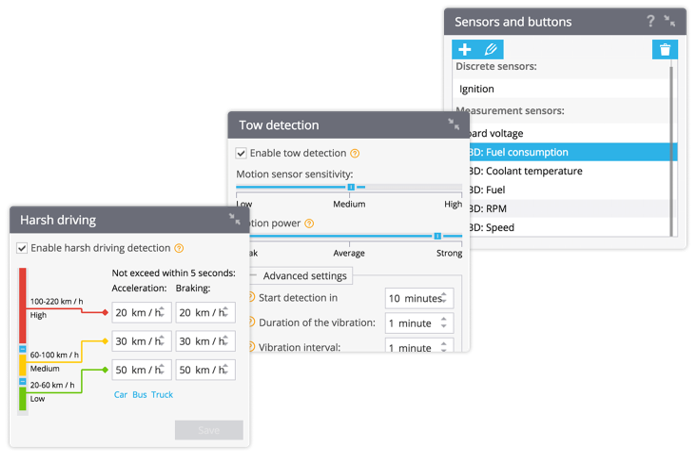Open help hint beside Duration of the vibration
The height and width of the screenshot is (456, 695).
[x=252, y=322]
